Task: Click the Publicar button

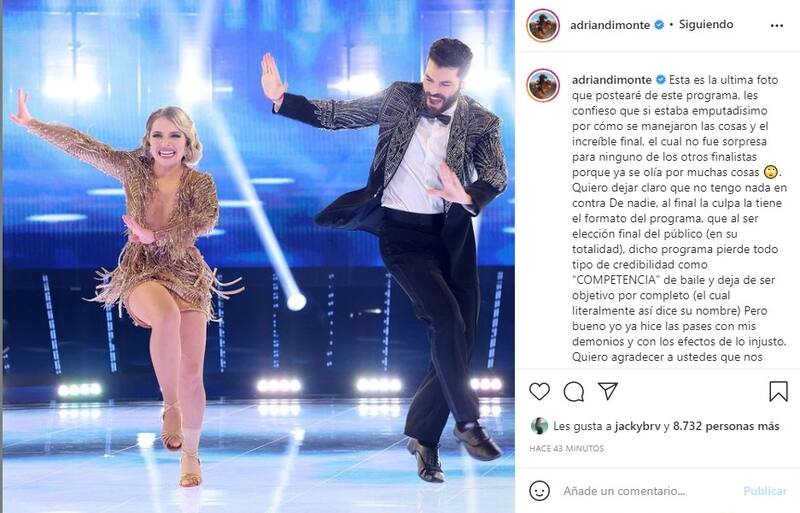Action: point(765,491)
